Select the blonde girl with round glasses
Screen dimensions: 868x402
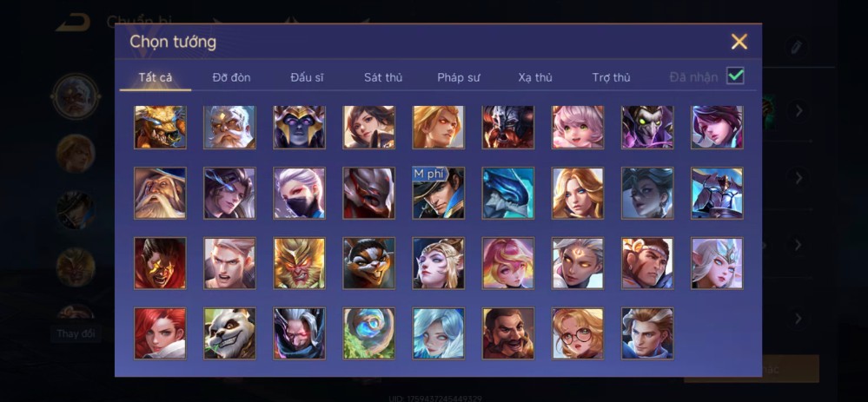pos(578,333)
